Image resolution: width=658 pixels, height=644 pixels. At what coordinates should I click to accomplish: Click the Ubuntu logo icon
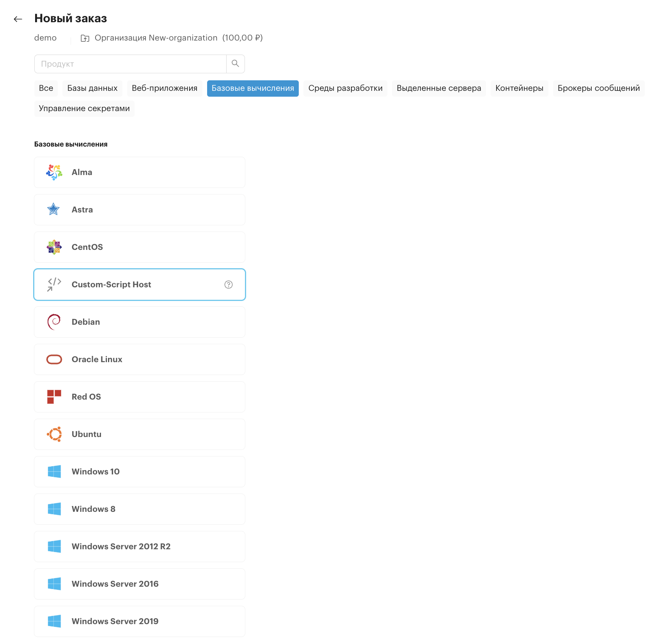click(54, 434)
